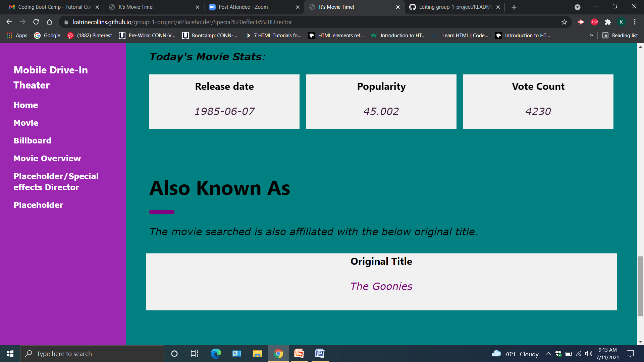Click the page vertical scrollbar thumb

(x=640, y=286)
